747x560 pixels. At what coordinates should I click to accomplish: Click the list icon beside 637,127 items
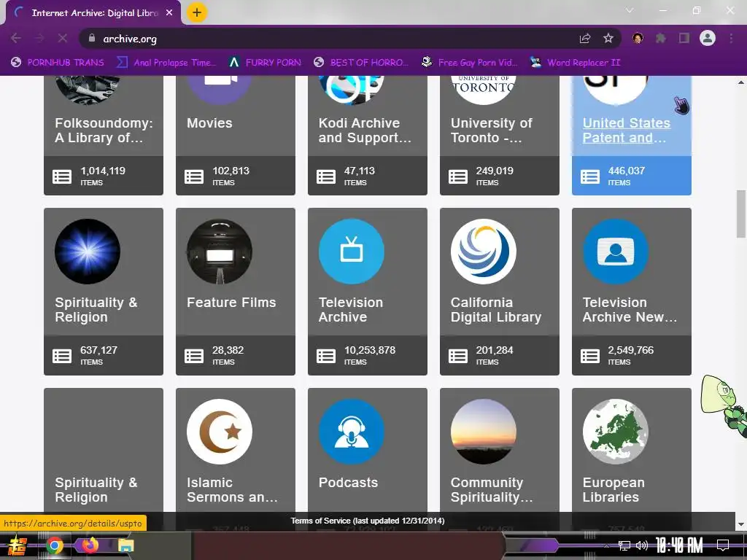pyautogui.click(x=62, y=356)
